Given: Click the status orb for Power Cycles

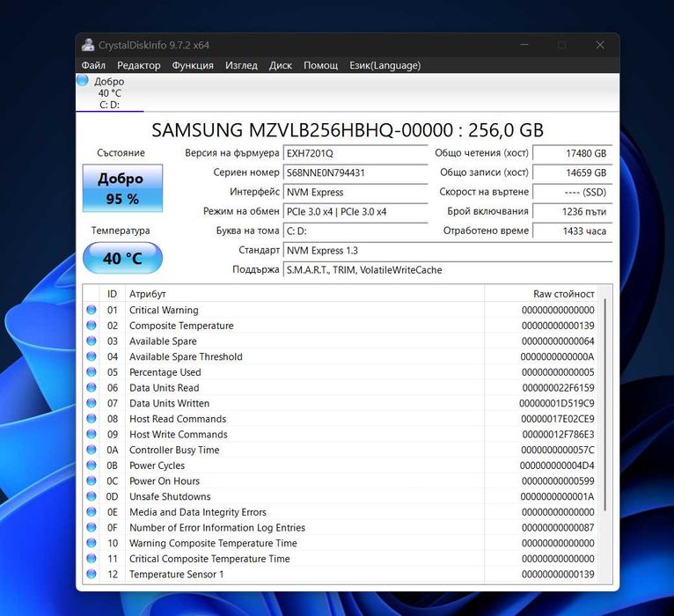Looking at the screenshot, I should 92,466.
